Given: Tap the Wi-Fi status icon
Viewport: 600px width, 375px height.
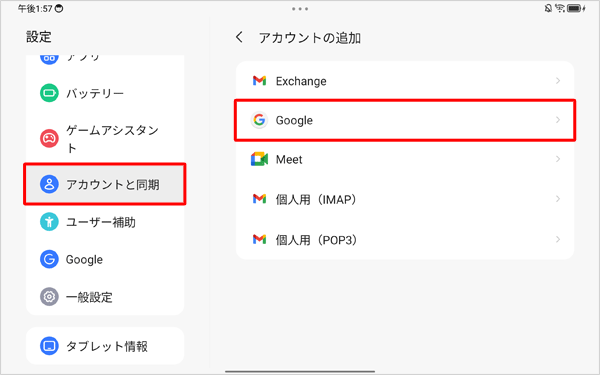Looking at the screenshot, I should point(560,8).
